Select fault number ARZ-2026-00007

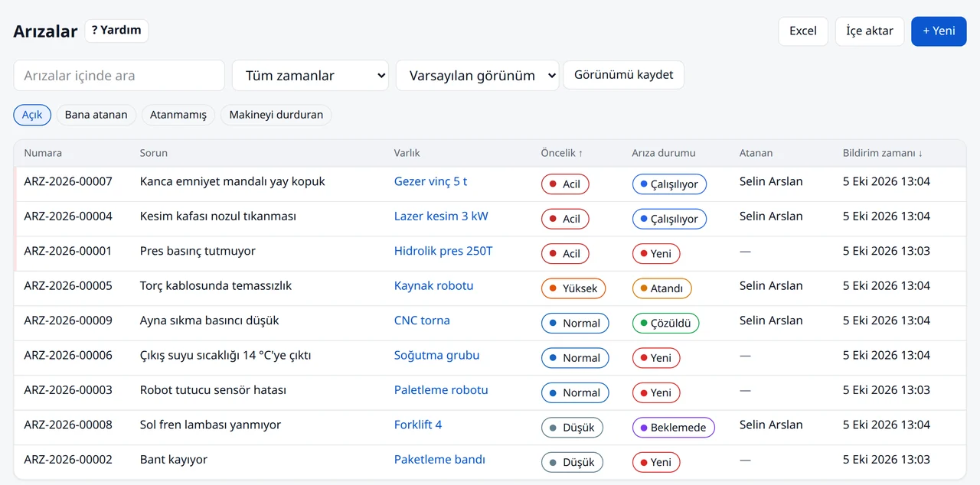(x=68, y=181)
